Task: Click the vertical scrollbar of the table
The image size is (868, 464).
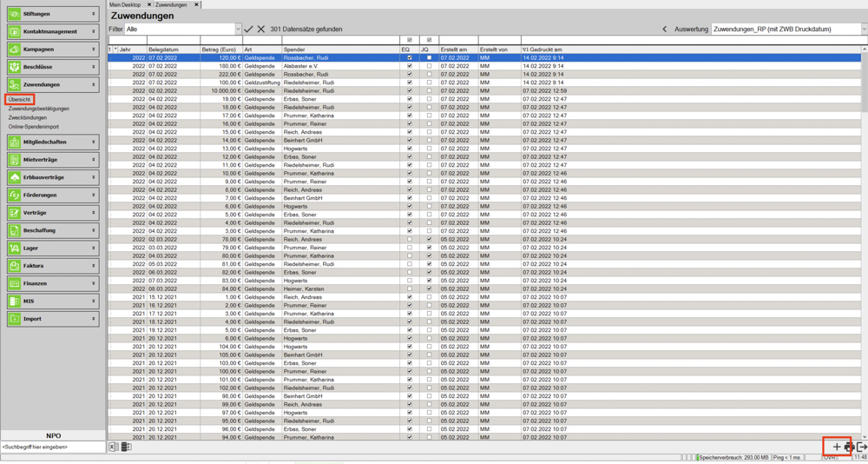Action: coord(864,243)
